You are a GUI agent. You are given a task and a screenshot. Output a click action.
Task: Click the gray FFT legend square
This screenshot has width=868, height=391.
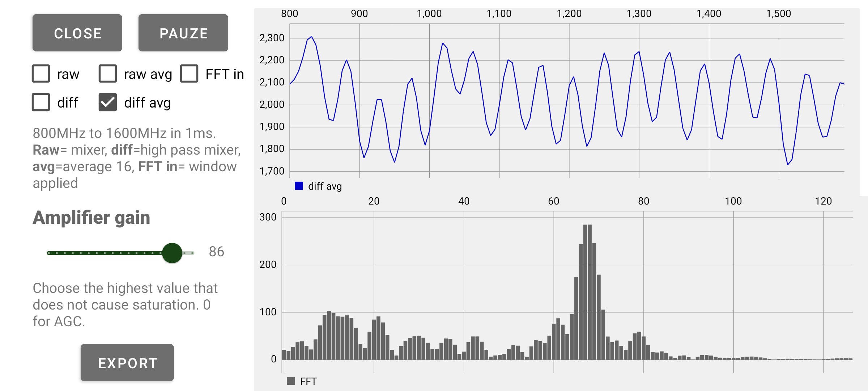[291, 381]
